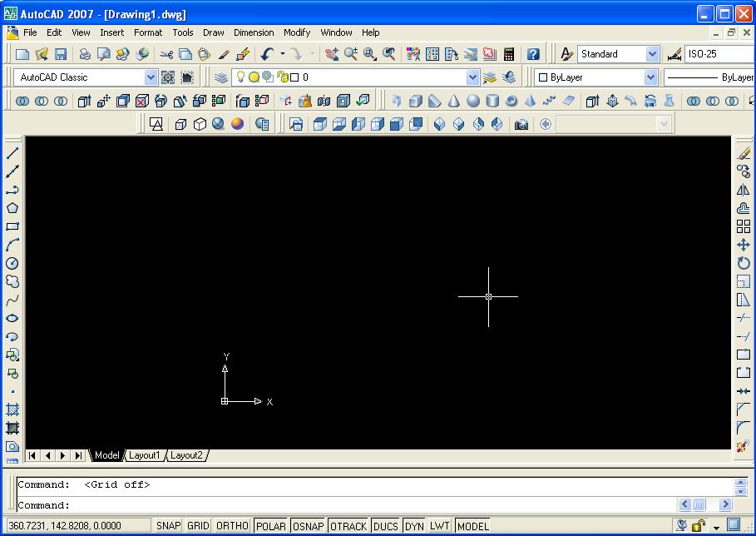The image size is (756, 536).
Task: Click the Clean Screen icon in status bar
Action: point(734,524)
